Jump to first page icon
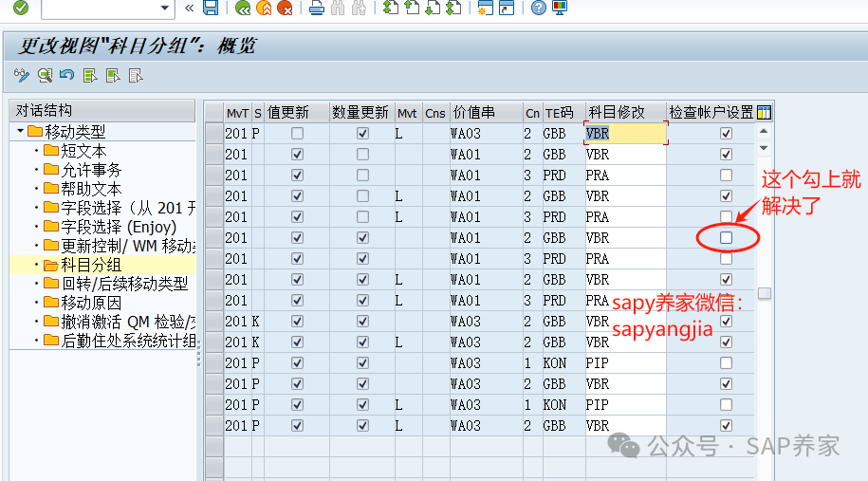This screenshot has width=868, height=481. click(x=391, y=8)
